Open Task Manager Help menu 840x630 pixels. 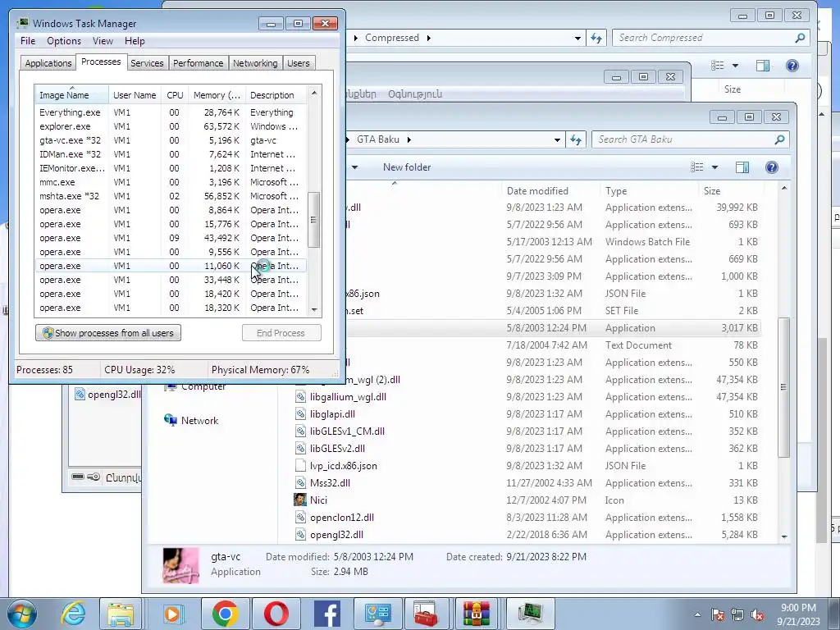click(135, 41)
